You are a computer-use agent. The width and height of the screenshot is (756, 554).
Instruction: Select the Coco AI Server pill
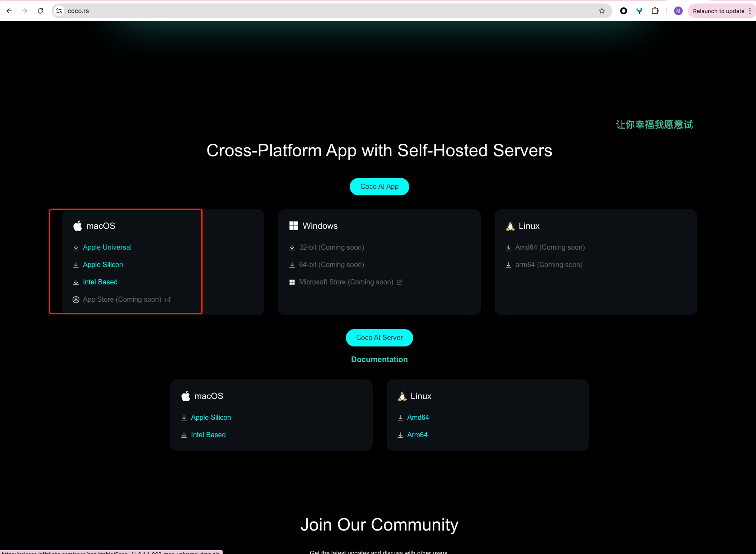pos(379,338)
